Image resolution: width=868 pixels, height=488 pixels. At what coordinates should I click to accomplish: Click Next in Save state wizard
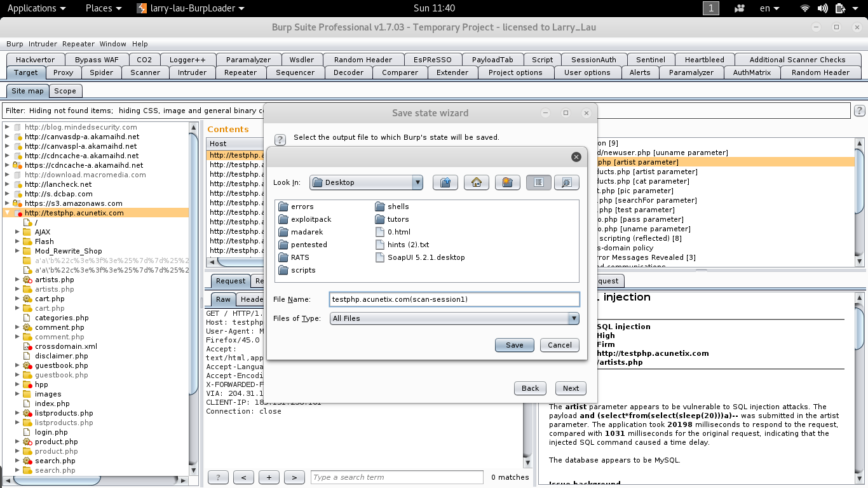[571, 388]
